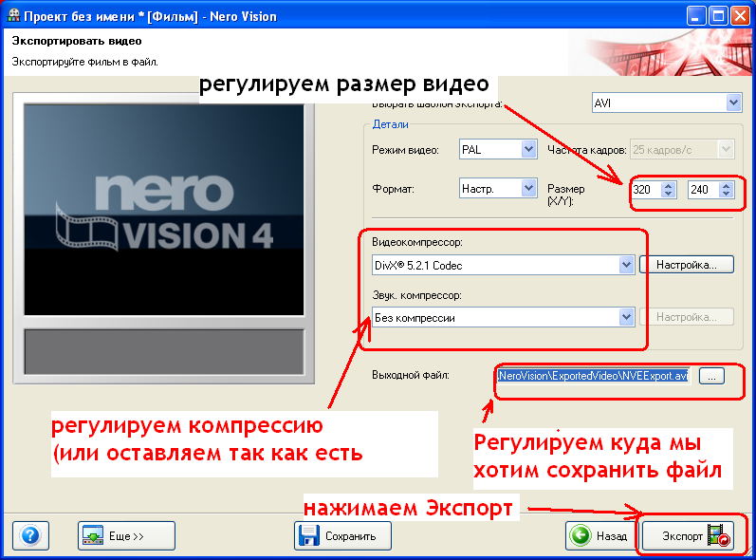Click Сохранить to save the project
This screenshot has width=756, height=560.
click(342, 535)
